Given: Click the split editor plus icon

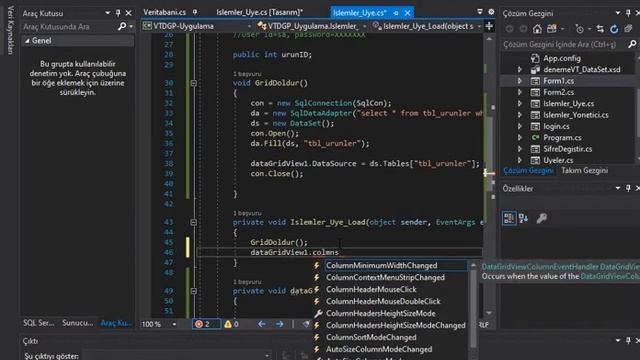Looking at the screenshot, I should (489, 26).
